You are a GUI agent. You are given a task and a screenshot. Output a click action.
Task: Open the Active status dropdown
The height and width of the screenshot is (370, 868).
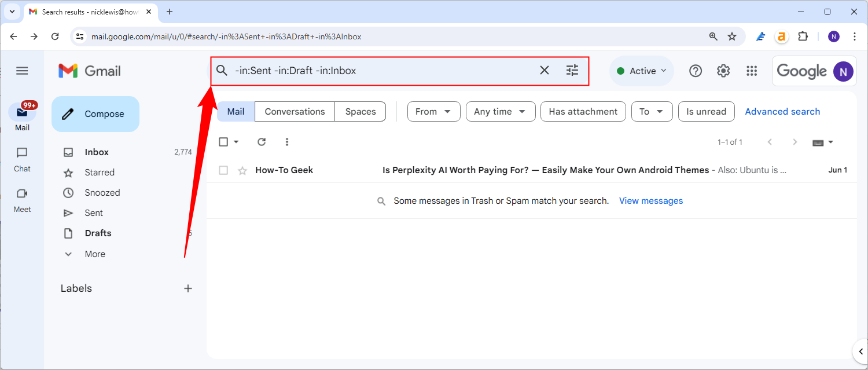pyautogui.click(x=641, y=71)
